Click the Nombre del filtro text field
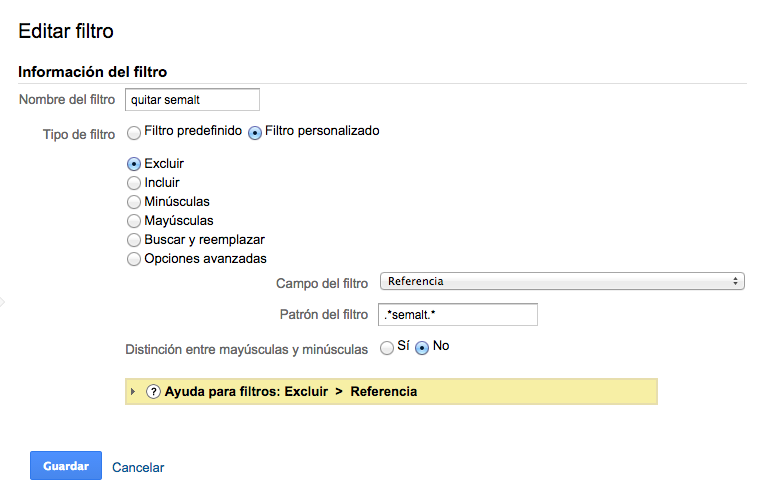 (x=192, y=99)
